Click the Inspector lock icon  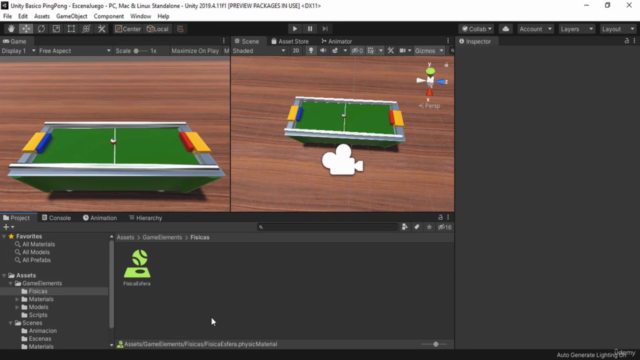click(x=627, y=41)
